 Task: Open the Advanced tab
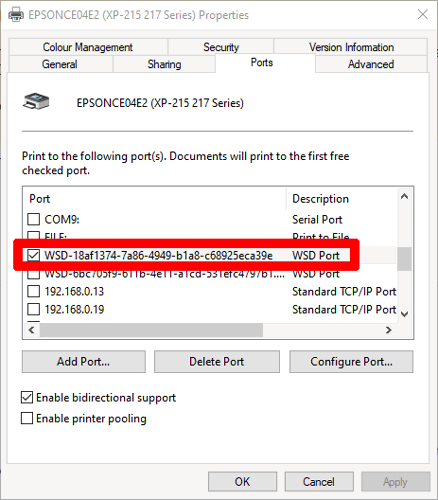[x=371, y=64]
